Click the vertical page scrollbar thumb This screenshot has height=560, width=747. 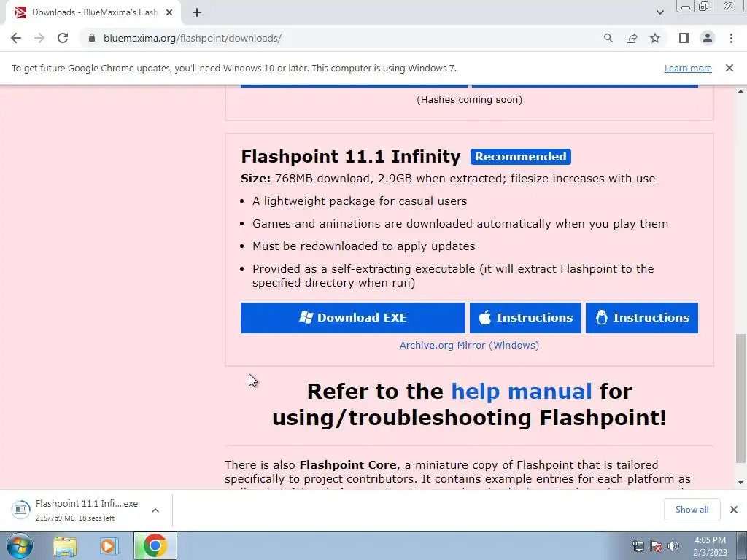click(x=741, y=398)
